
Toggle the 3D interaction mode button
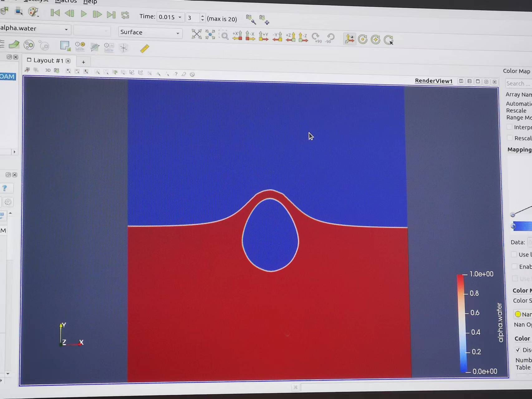pos(48,70)
